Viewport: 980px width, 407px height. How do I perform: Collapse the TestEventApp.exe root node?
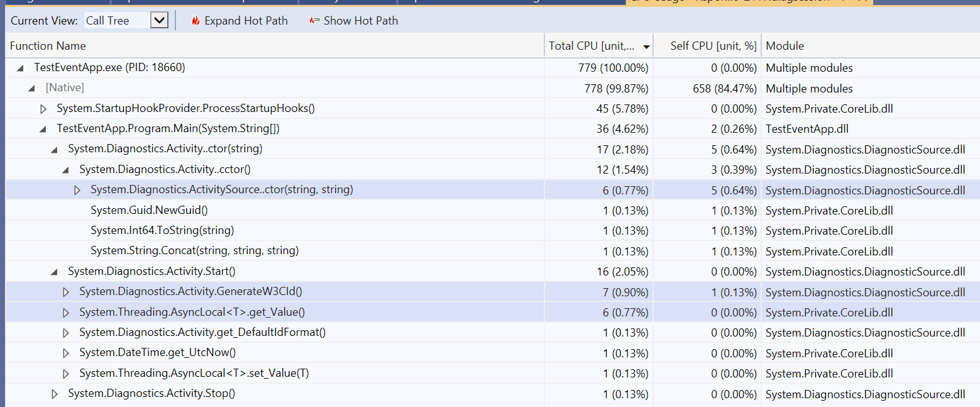(20, 67)
